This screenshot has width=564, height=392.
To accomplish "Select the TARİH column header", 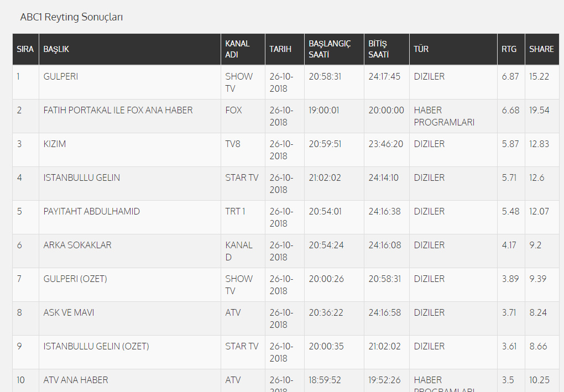I will (x=280, y=49).
